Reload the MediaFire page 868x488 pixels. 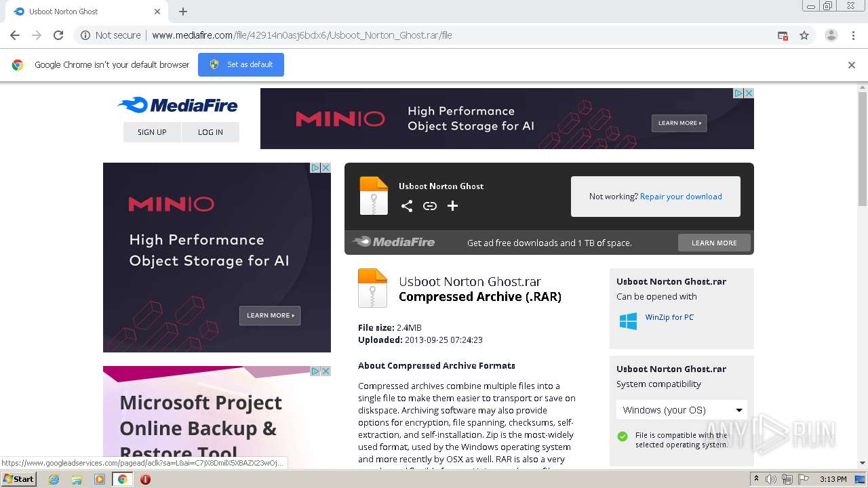click(x=58, y=35)
